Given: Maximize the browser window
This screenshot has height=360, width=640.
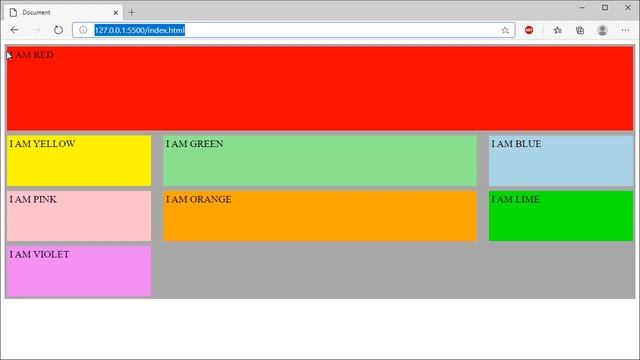Looking at the screenshot, I should point(605,7).
